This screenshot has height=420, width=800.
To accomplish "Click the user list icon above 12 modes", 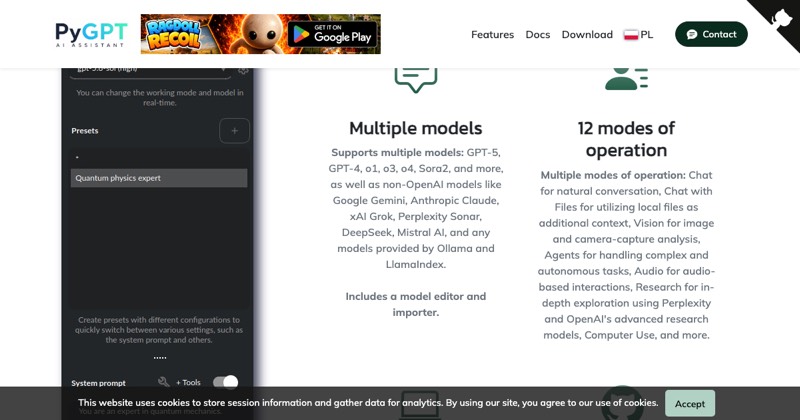I will point(627,79).
